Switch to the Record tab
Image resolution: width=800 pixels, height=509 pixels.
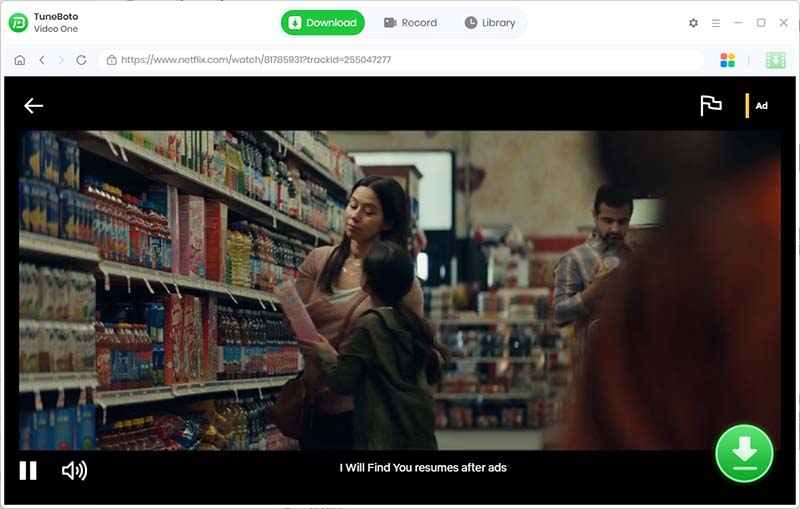click(411, 22)
